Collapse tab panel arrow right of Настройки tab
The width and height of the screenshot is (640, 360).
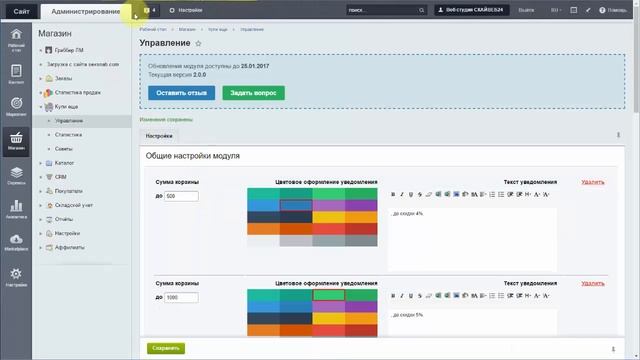618,135
